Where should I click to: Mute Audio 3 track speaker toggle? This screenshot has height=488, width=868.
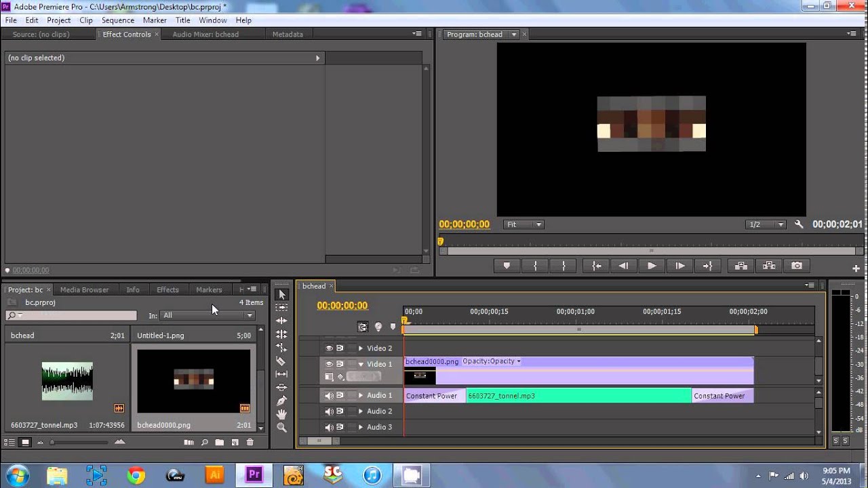329,427
